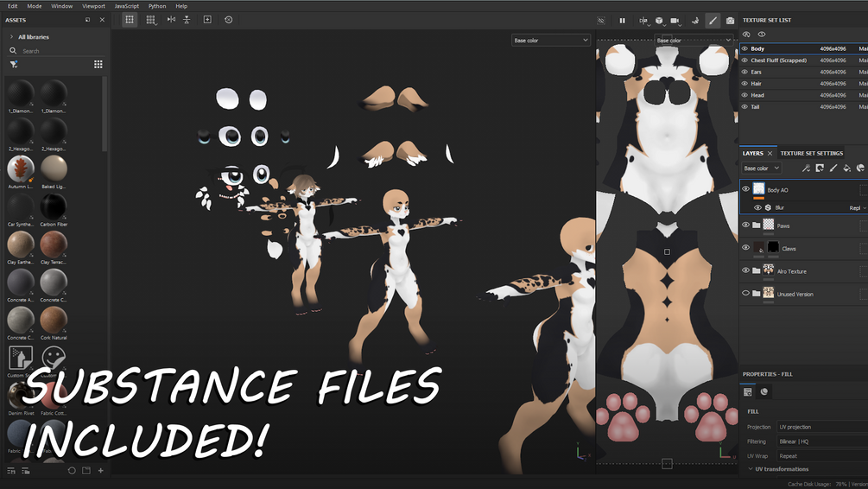This screenshot has height=489, width=868.
Task: Close the Layers tab
Action: [770, 154]
